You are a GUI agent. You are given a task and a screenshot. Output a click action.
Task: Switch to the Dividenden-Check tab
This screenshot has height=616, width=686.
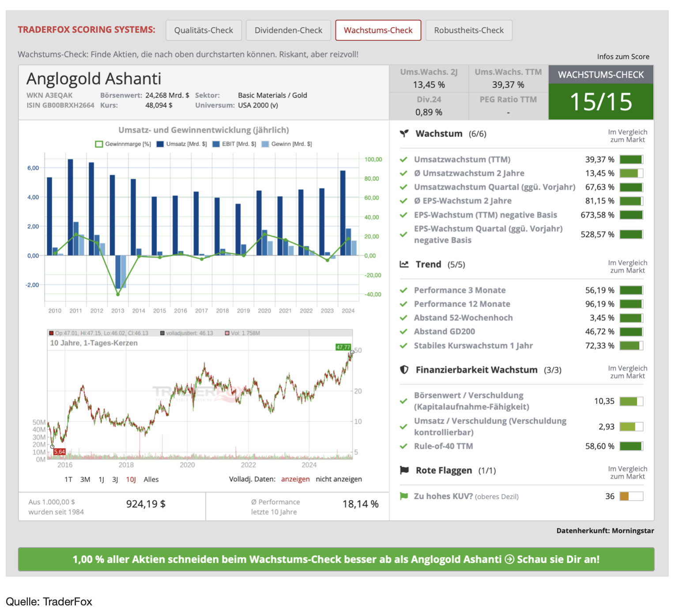coord(288,30)
